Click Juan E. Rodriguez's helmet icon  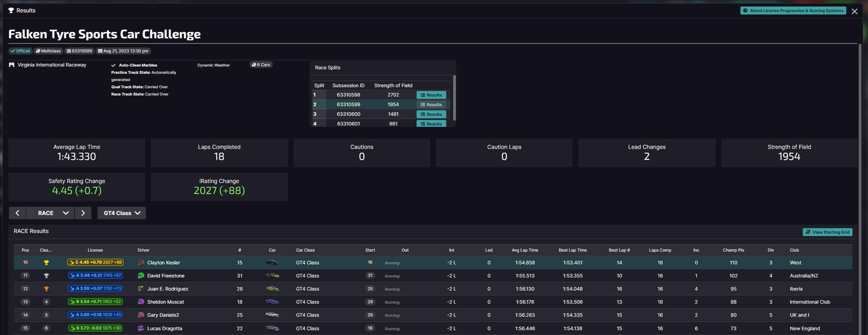click(141, 289)
